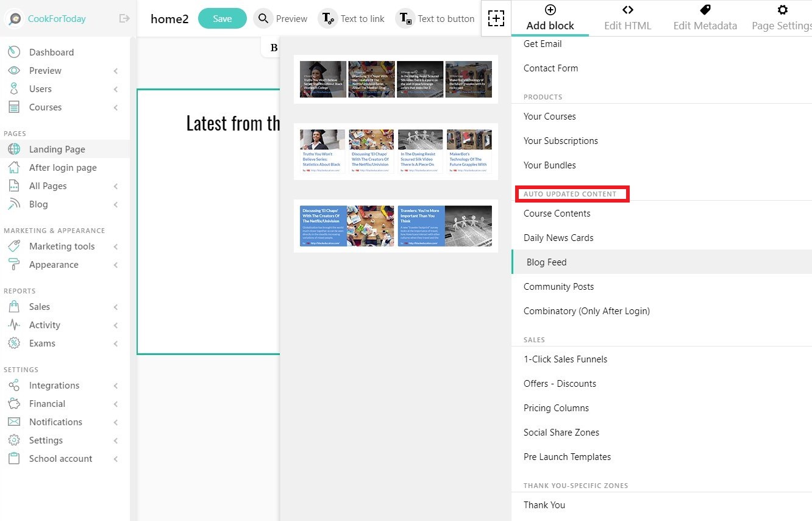Screen dimensions: 812x521
Task: Select Daily News Cards block
Action: pyautogui.click(x=558, y=238)
